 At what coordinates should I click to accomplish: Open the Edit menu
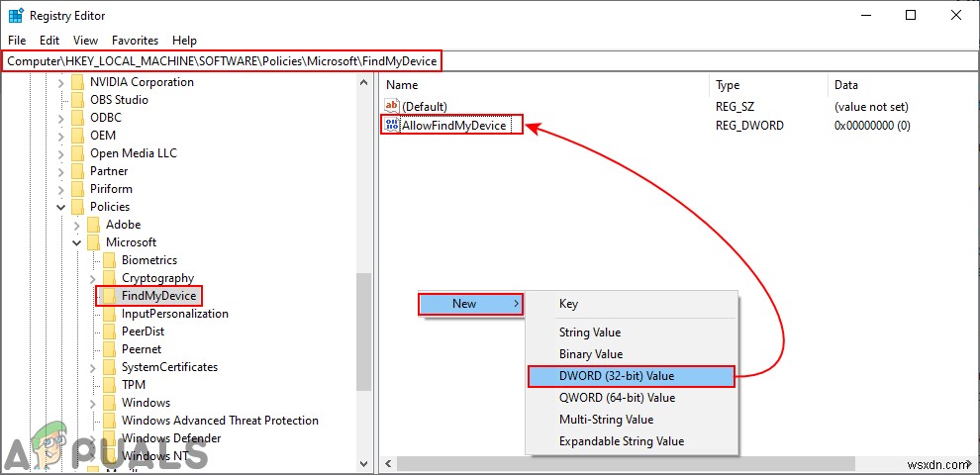tap(49, 40)
